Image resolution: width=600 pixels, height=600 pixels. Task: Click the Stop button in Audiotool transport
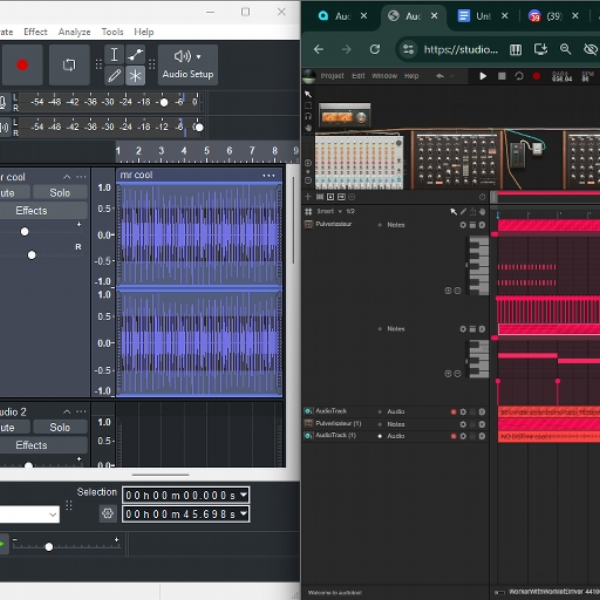coord(502,76)
